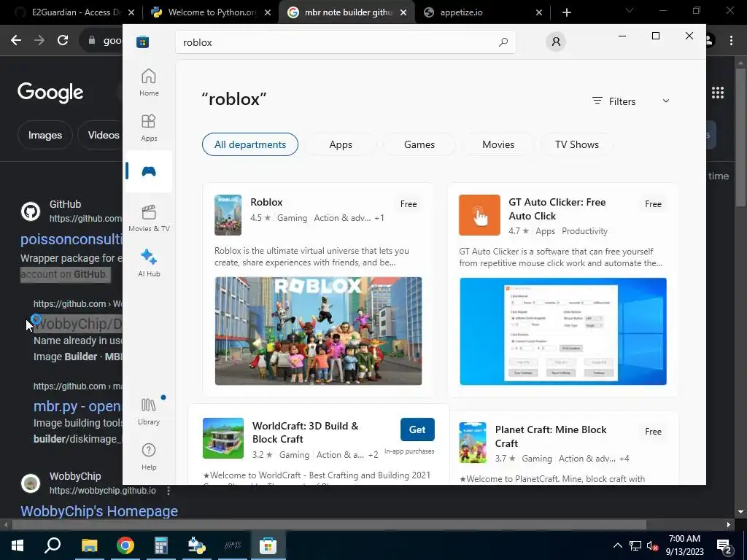Image resolution: width=747 pixels, height=560 pixels.
Task: Click the Roblox app icon
Action: (x=228, y=215)
